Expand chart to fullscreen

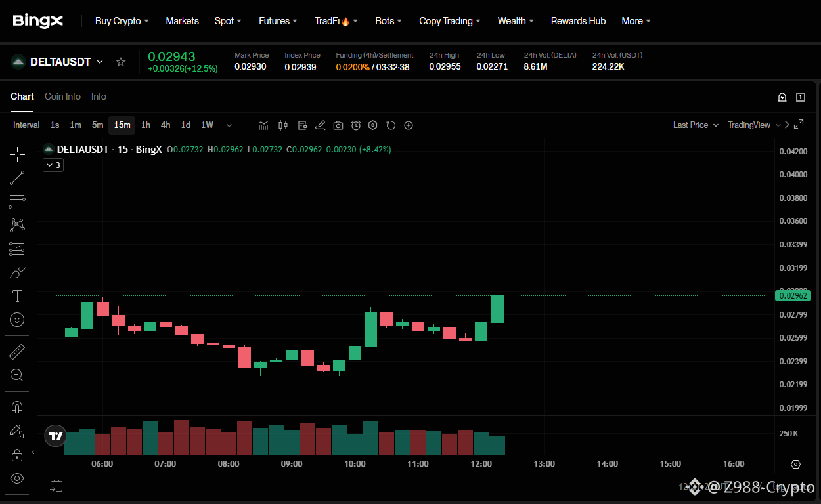pyautogui.click(x=799, y=125)
